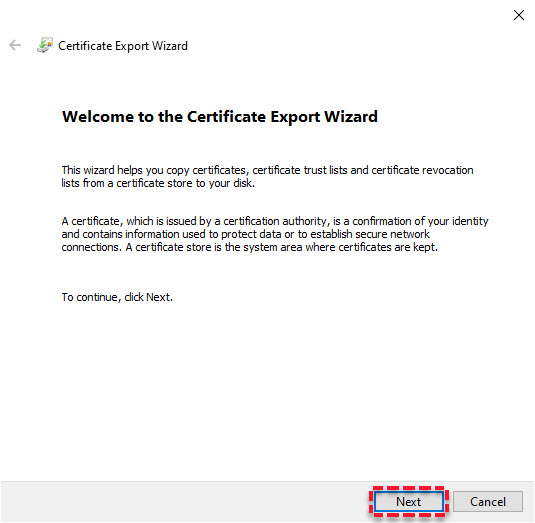This screenshot has height=523, width=535.
Task: Click the back arrow in the header
Action: pyautogui.click(x=15, y=45)
